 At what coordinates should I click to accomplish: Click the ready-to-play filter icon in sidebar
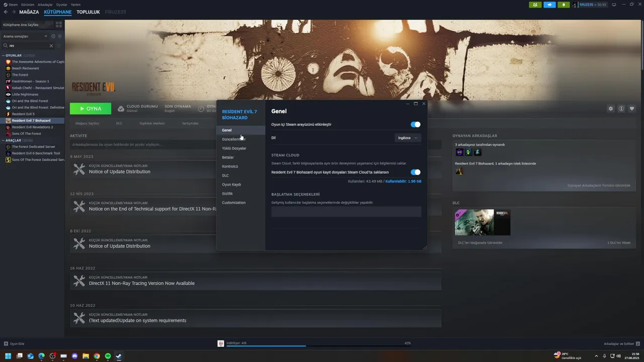pos(60,36)
